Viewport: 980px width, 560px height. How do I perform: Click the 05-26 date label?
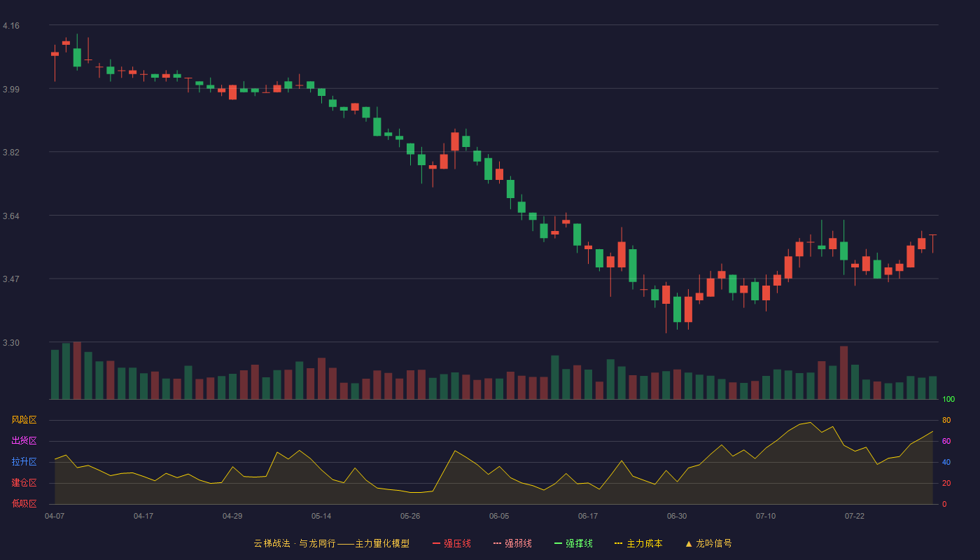click(x=410, y=516)
